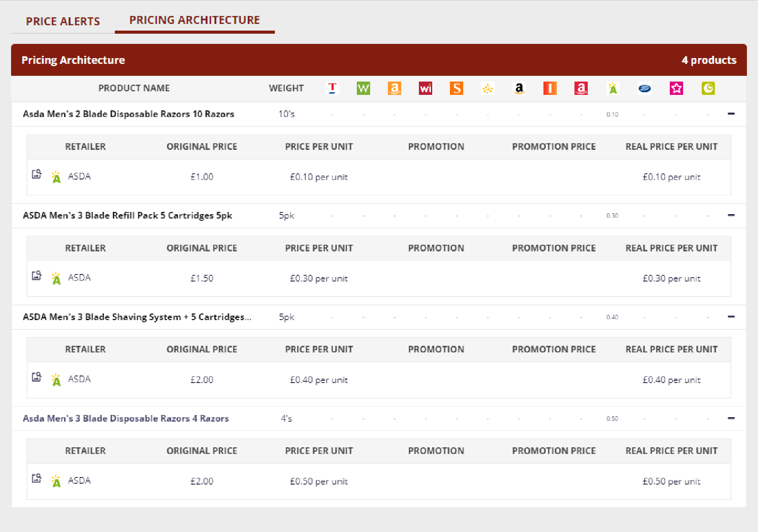
Task: Click real price £0.50 per unit value
Action: (x=672, y=481)
